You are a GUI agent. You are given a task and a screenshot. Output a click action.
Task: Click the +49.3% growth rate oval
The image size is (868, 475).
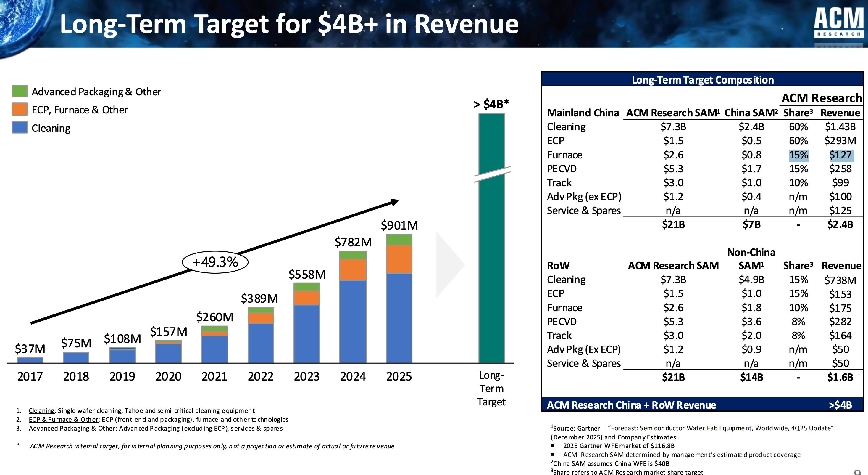215,262
